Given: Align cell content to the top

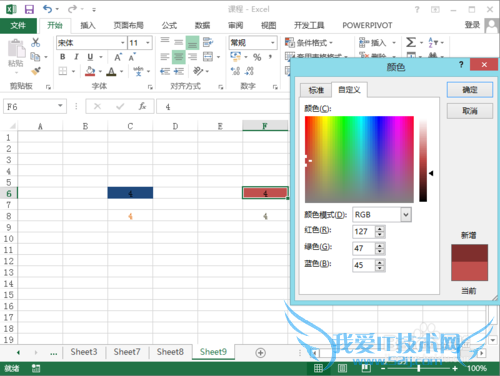Looking at the screenshot, I should (165, 42).
